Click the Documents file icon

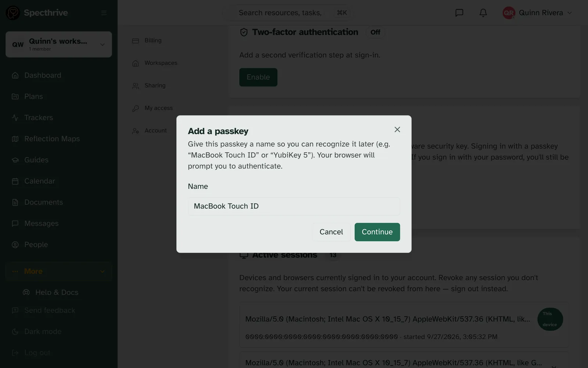point(15,202)
